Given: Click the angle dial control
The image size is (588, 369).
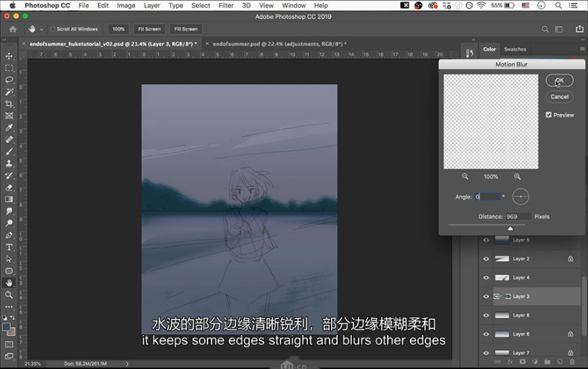Looking at the screenshot, I should point(520,196).
